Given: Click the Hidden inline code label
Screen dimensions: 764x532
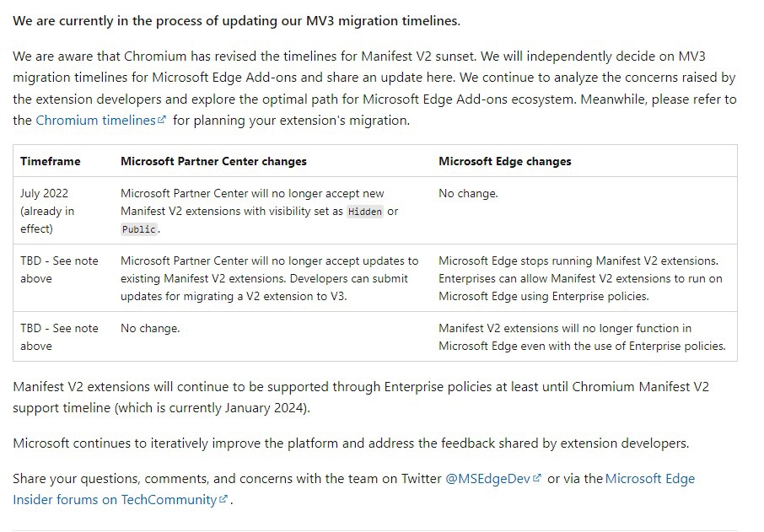Looking at the screenshot, I should [365, 212].
